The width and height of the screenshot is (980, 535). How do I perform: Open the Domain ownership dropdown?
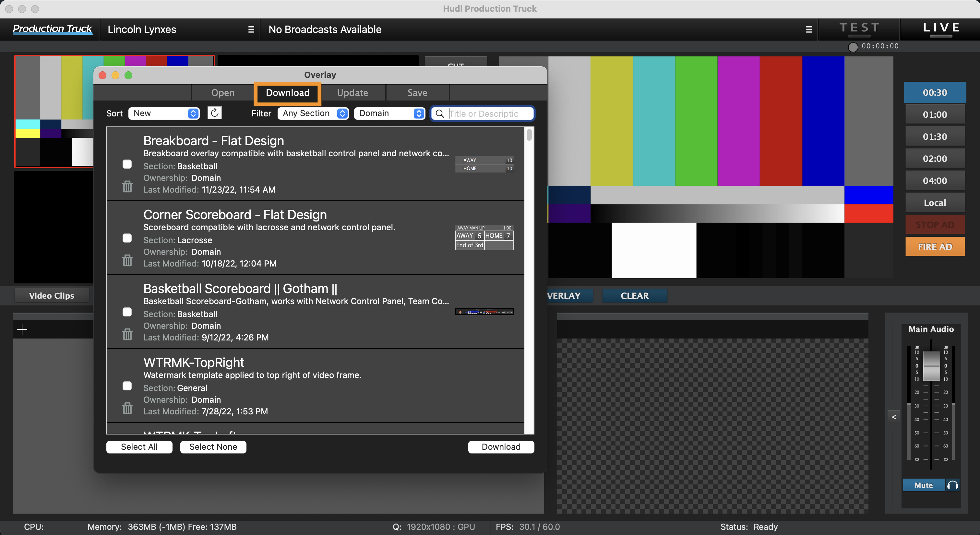[x=389, y=113]
